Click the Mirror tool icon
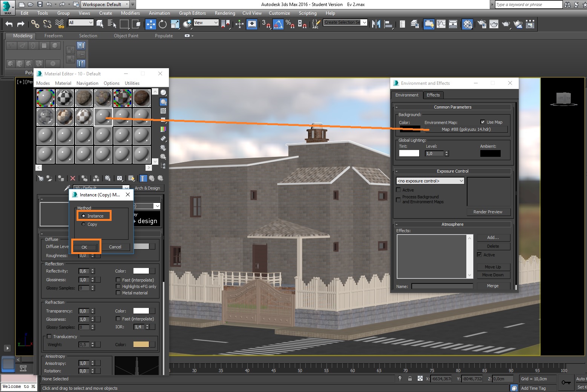 [x=376, y=24]
